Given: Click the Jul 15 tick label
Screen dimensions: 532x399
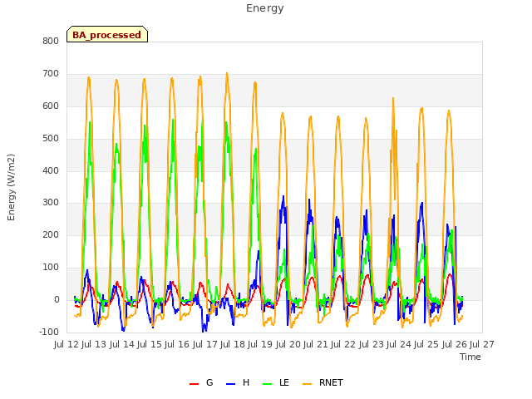Looking at the screenshot, I should click(x=150, y=344).
